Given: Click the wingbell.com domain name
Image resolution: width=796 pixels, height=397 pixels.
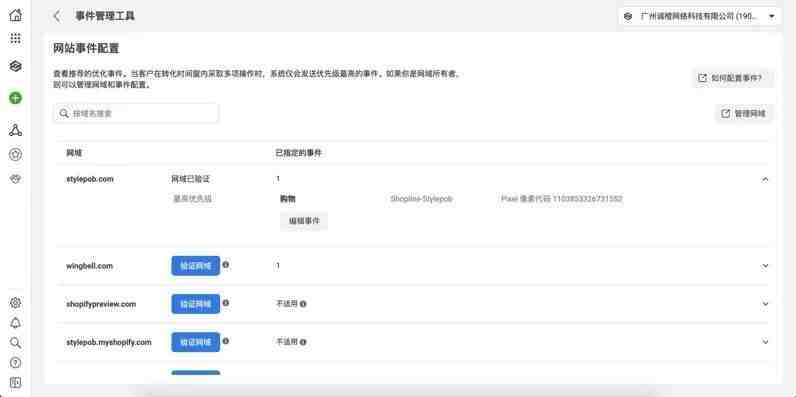Looking at the screenshot, I should [x=89, y=266].
